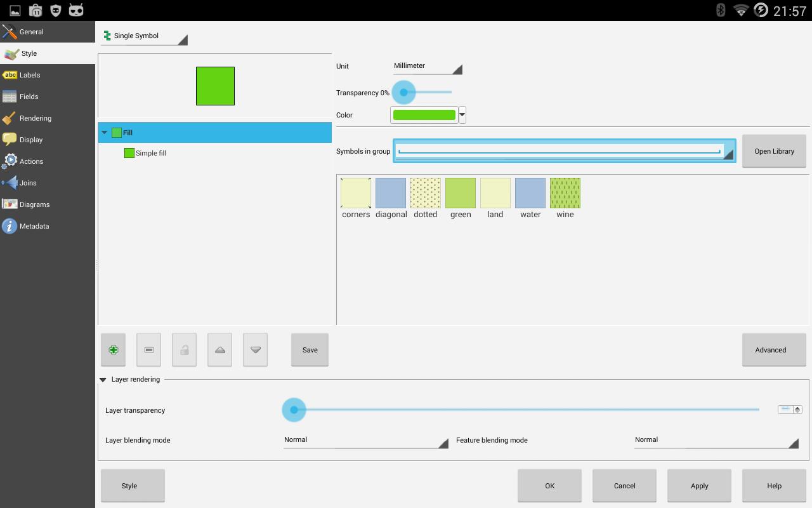Viewport: 812px width, 508px height.
Task: Collapse the Fill tree item
Action: click(105, 133)
